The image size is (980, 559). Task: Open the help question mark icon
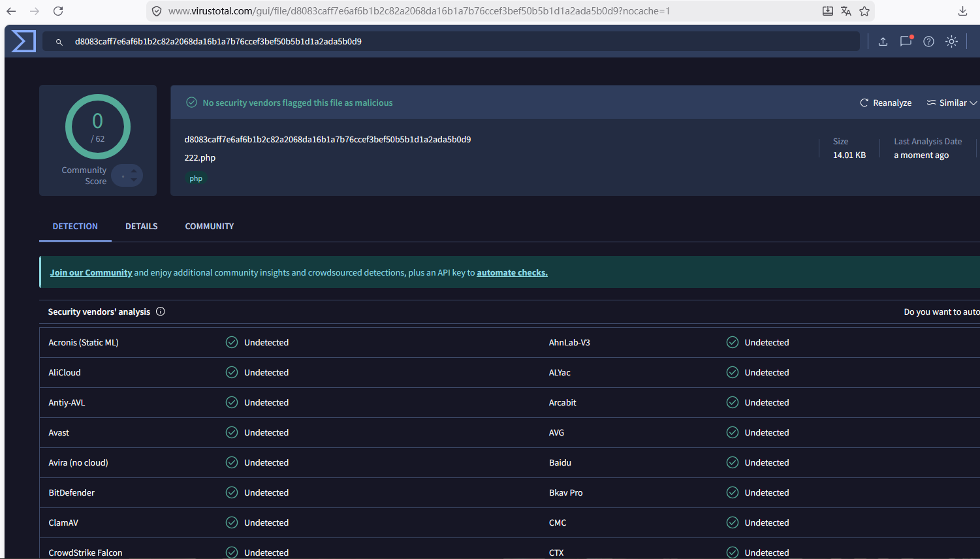[x=928, y=41]
